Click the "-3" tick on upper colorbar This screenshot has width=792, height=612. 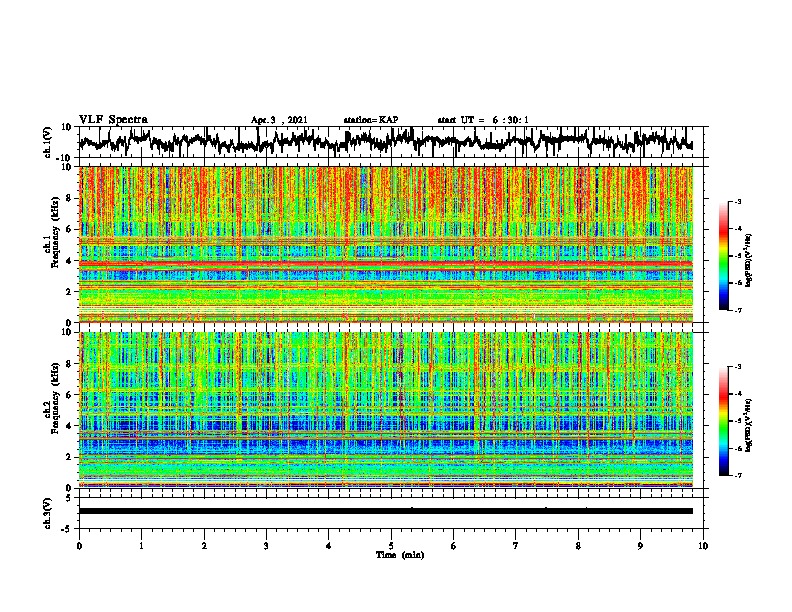[x=737, y=201]
